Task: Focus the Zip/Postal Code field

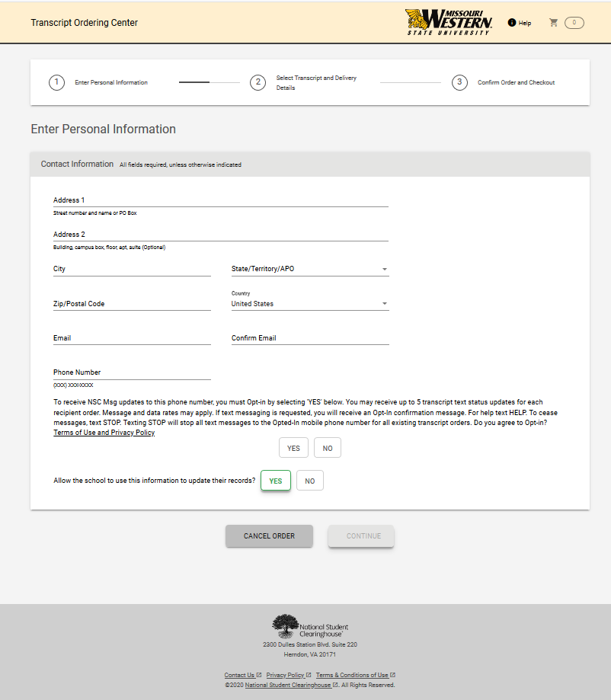Action: 132,304
